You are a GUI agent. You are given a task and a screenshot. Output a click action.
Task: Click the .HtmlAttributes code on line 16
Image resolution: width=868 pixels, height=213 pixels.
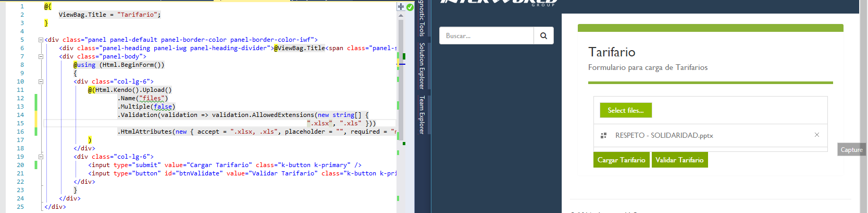click(x=257, y=132)
